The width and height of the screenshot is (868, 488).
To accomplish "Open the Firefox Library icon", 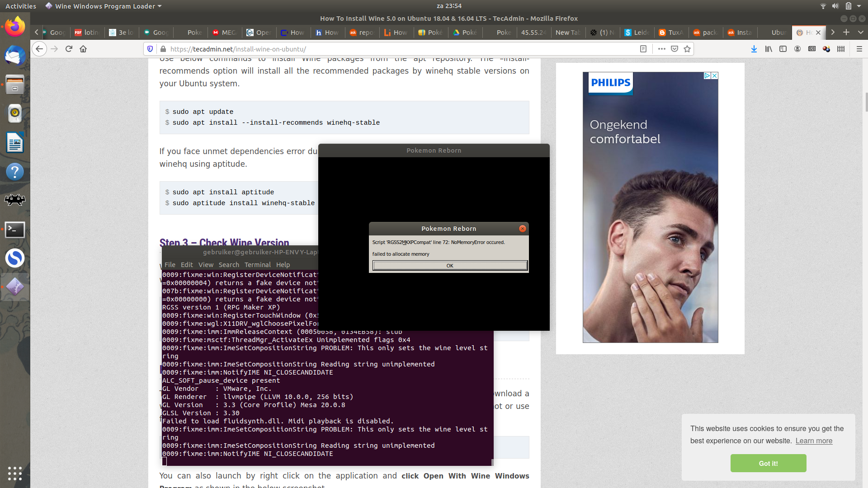I will point(768,49).
